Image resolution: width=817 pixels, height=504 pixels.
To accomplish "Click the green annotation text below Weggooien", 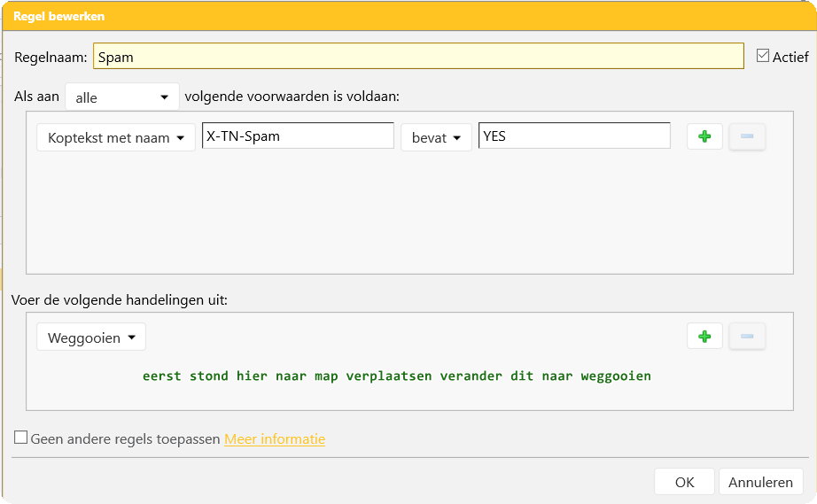I will pyautogui.click(x=397, y=376).
